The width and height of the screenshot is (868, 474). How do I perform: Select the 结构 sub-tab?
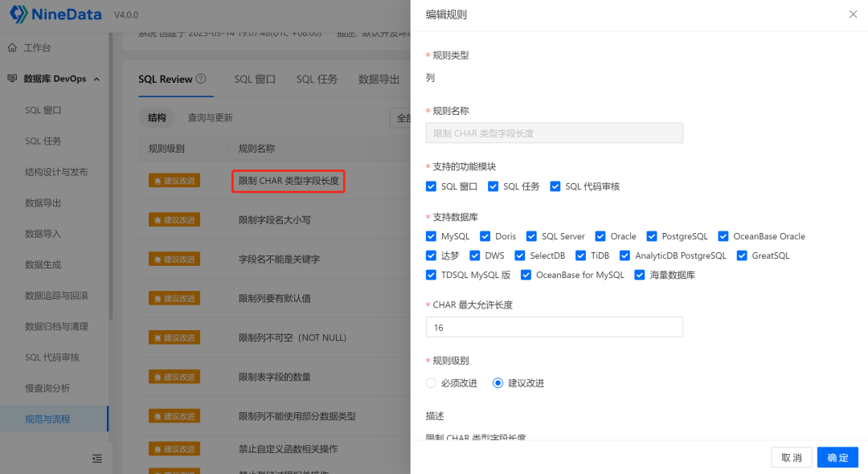pyautogui.click(x=157, y=117)
